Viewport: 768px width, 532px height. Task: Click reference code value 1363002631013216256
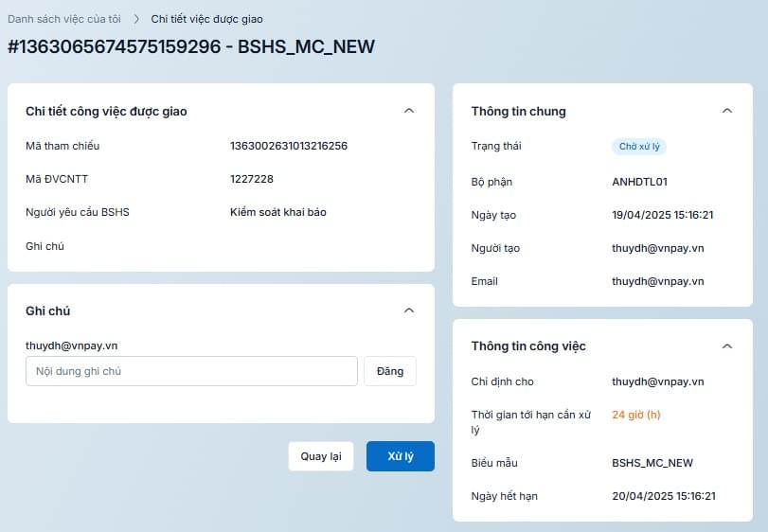point(289,146)
